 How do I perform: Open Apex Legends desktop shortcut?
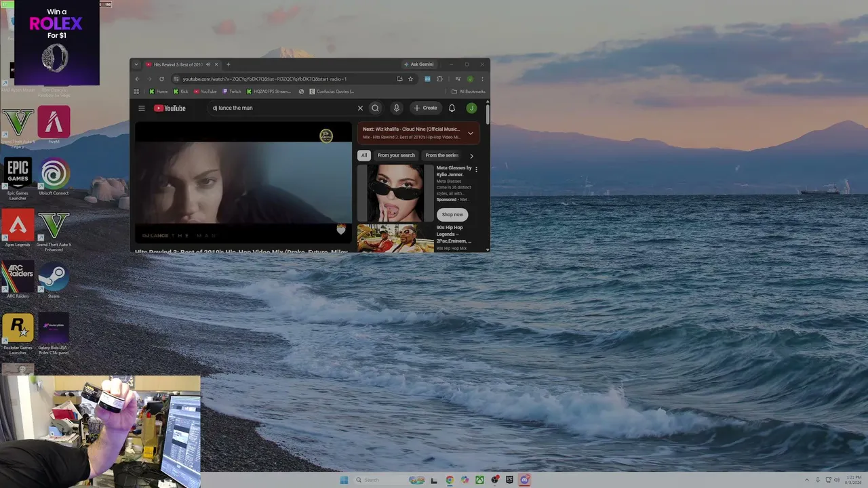click(18, 228)
